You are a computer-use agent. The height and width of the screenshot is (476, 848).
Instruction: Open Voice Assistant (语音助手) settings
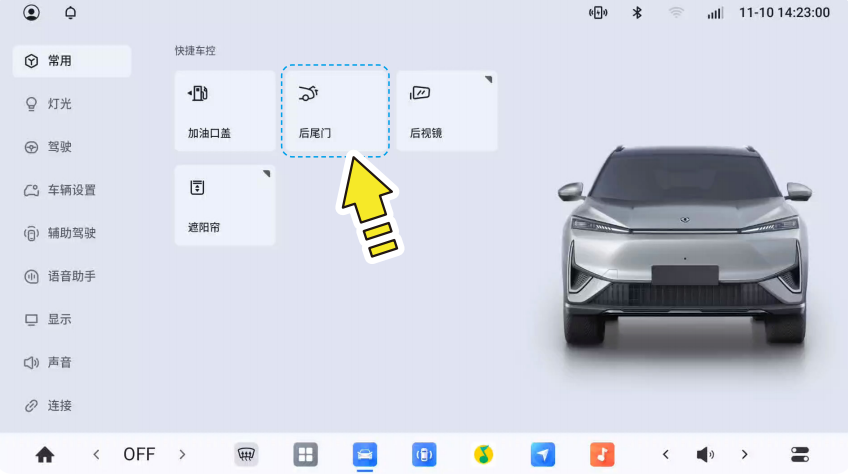(71, 276)
